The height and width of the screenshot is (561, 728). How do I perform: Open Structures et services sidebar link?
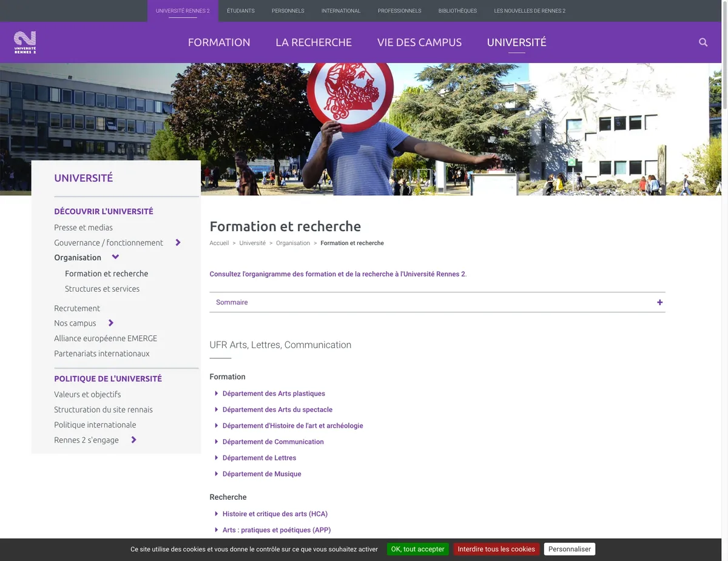tap(102, 289)
